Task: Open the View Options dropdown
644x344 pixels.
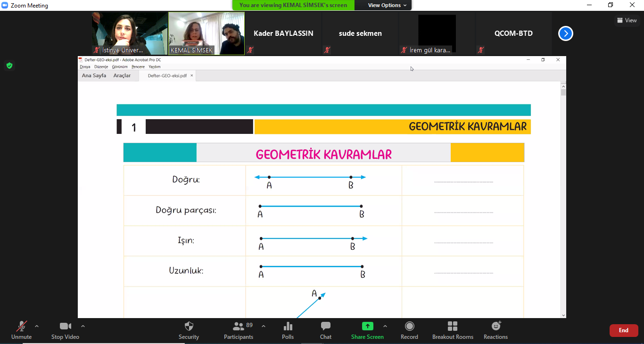Action: (384, 5)
